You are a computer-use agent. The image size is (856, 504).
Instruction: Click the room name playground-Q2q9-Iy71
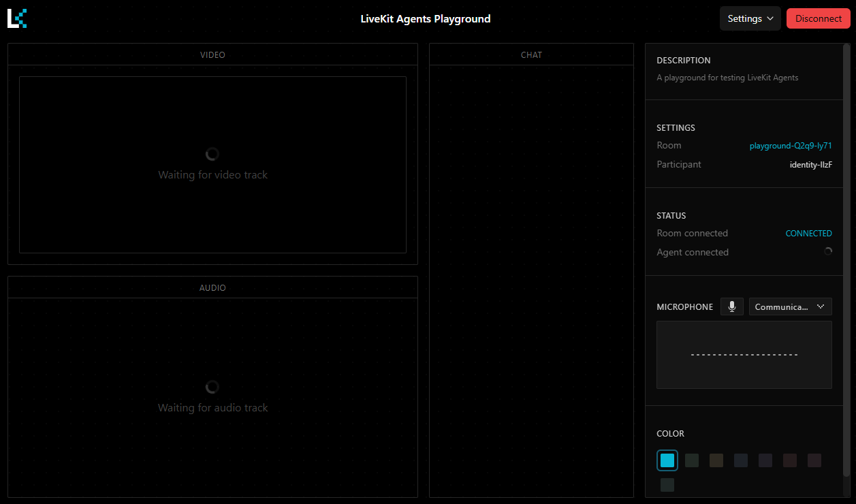point(791,146)
